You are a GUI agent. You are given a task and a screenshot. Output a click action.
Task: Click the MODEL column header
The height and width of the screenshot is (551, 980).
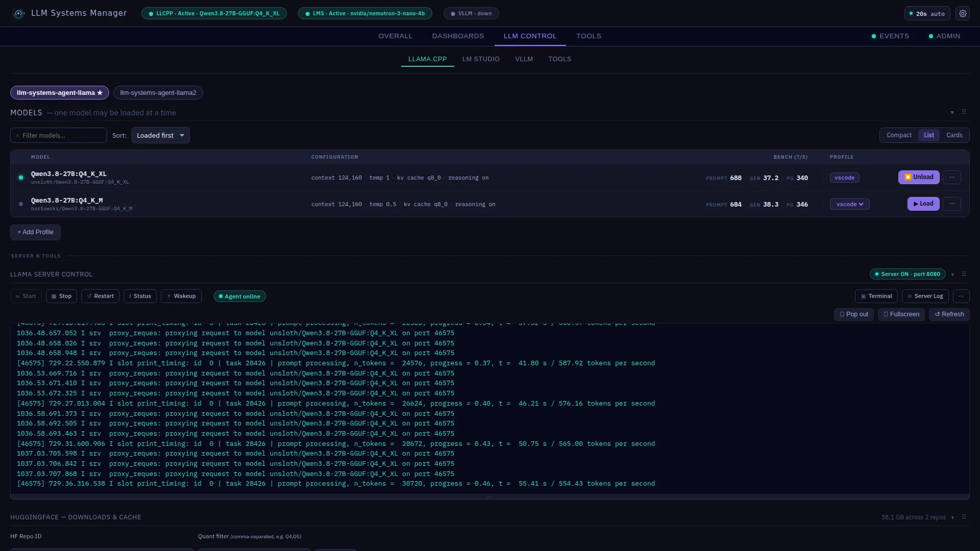point(40,157)
